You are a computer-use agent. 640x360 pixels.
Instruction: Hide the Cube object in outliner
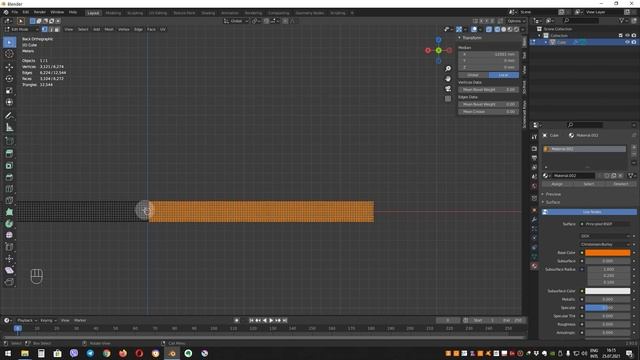pos(627,42)
